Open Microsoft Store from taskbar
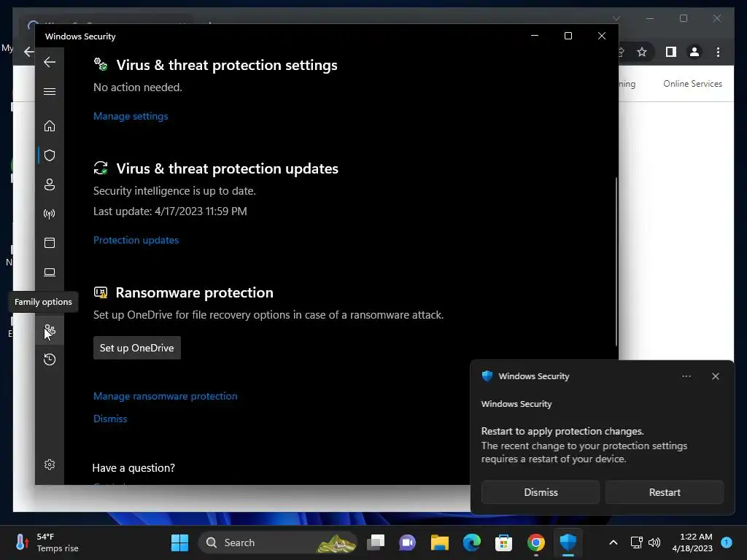 503,542
